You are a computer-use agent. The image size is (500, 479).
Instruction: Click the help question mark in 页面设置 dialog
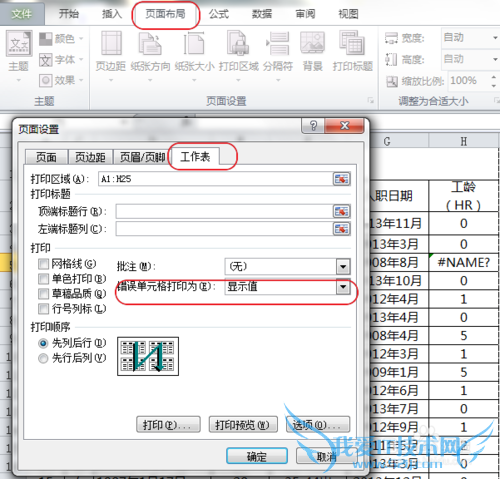pyautogui.click(x=313, y=126)
